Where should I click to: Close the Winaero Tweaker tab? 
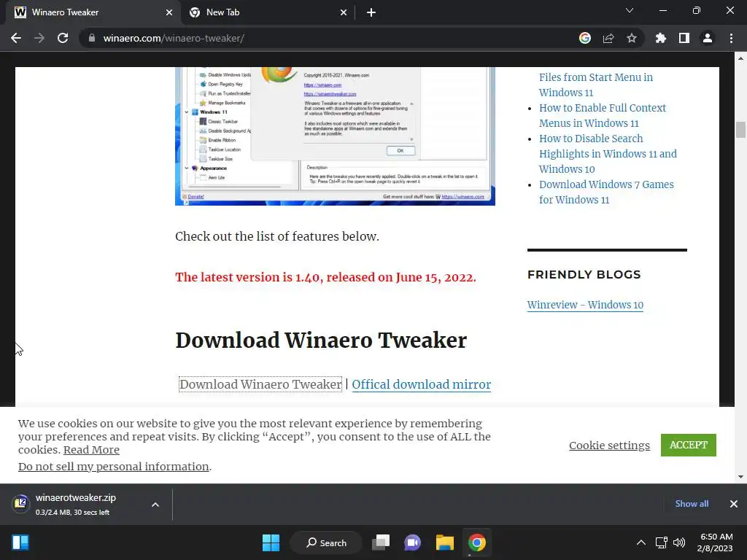coord(169,12)
